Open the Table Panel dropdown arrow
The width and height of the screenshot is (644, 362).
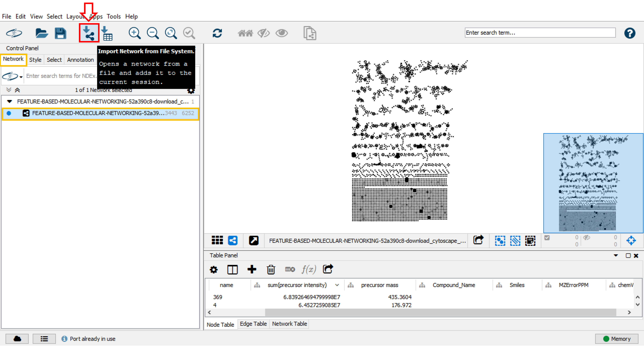coord(616,255)
